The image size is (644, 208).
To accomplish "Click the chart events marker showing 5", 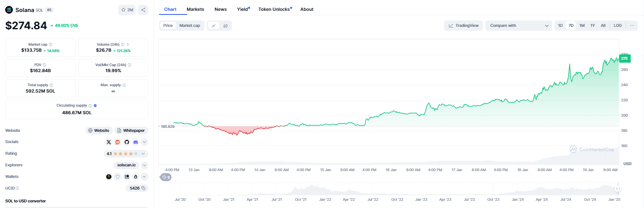I will [166, 177].
